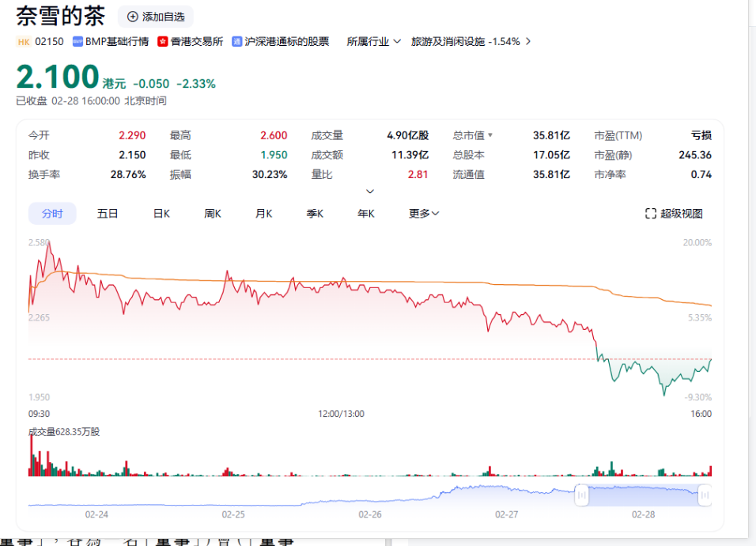Screen dimensions: 756x546
Task: Click 成交额 value 11.39亿
Action: click(410, 155)
